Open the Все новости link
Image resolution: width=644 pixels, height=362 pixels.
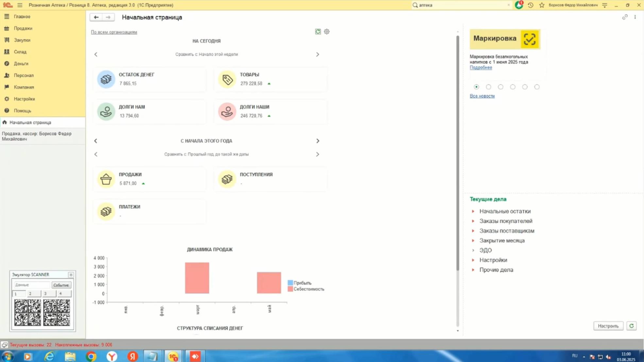pyautogui.click(x=482, y=96)
